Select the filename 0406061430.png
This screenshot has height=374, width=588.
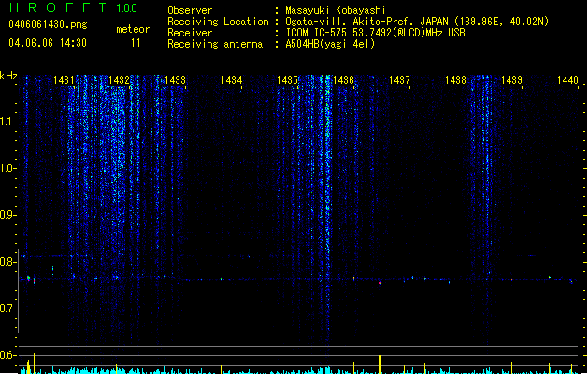(x=48, y=24)
